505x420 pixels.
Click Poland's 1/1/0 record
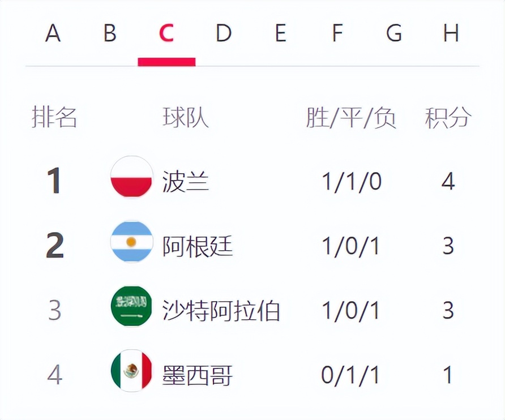pos(351,182)
